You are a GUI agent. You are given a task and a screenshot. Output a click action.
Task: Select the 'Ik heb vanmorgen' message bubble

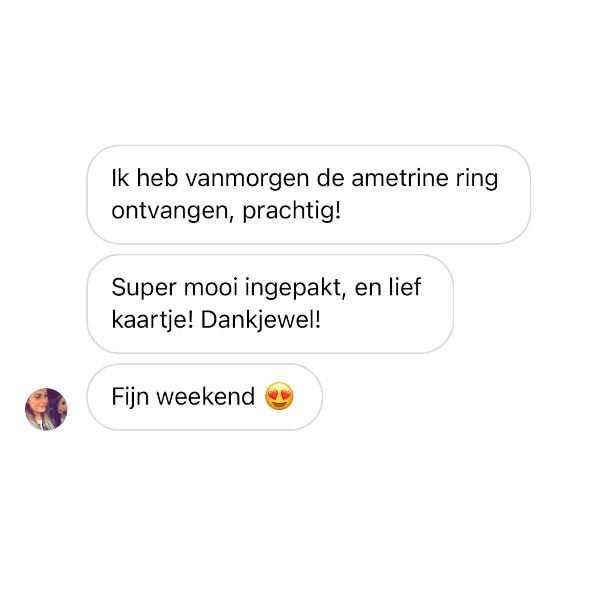[x=308, y=194]
